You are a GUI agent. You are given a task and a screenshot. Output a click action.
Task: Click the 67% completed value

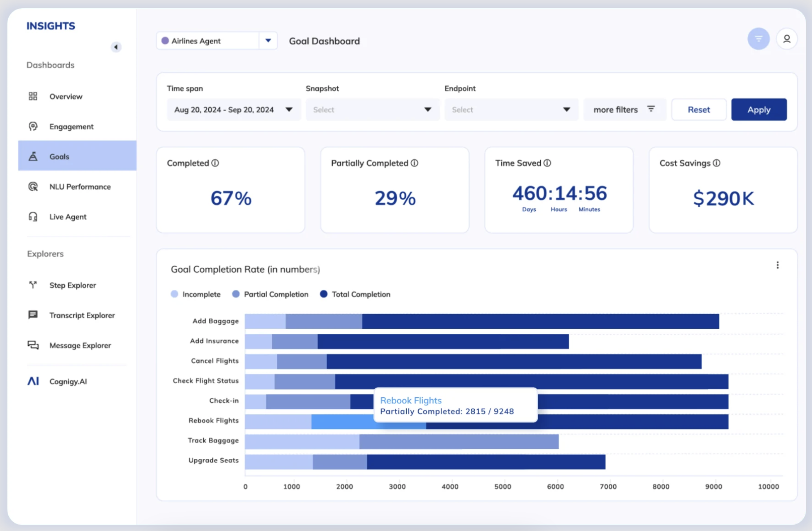click(x=231, y=198)
